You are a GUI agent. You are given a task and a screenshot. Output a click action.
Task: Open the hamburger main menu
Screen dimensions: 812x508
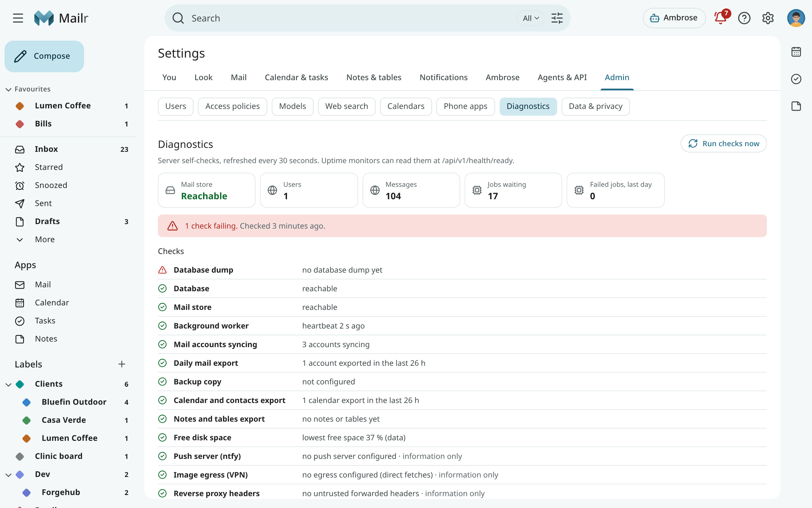point(18,18)
